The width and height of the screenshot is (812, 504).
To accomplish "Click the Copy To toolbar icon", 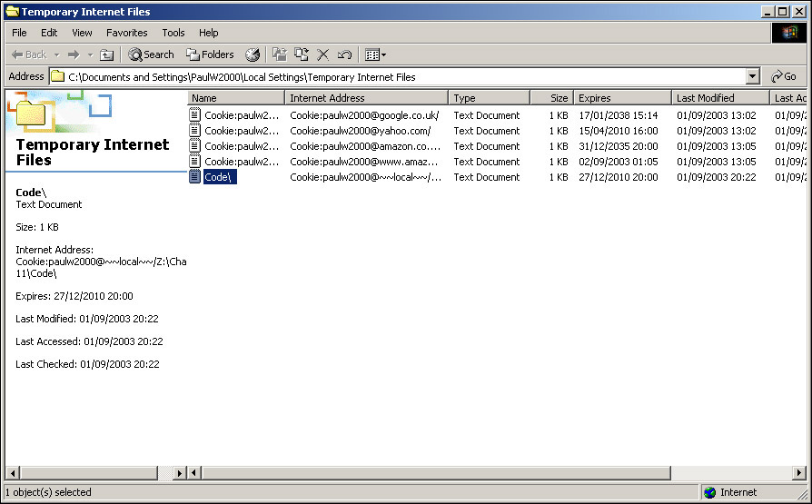I will pyautogui.click(x=302, y=54).
